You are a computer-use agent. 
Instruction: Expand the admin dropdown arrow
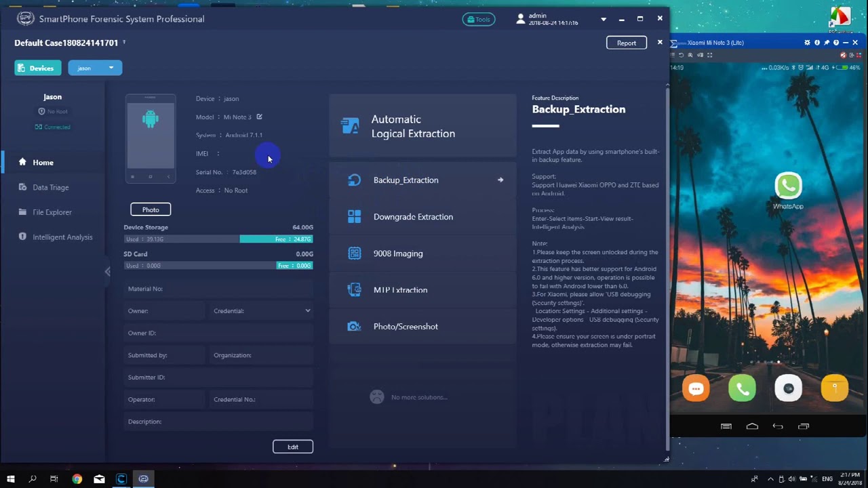point(604,20)
